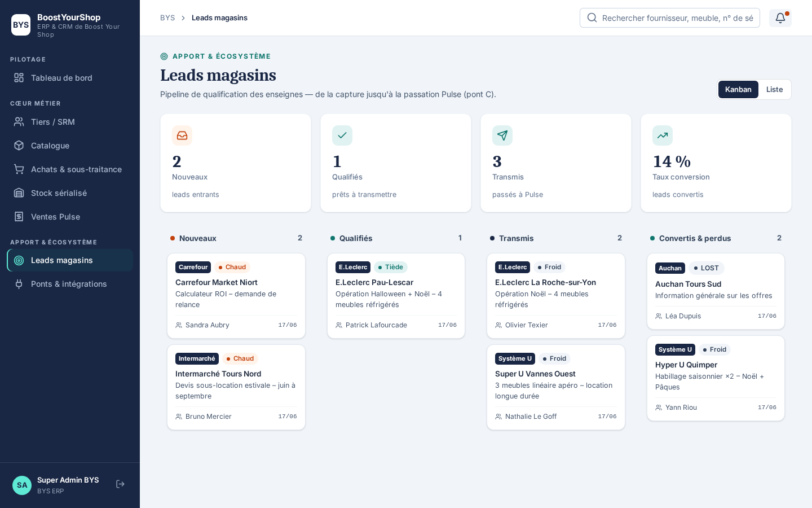Click the Tiers / SRM people icon
This screenshot has width=812, height=508.
coord(19,122)
